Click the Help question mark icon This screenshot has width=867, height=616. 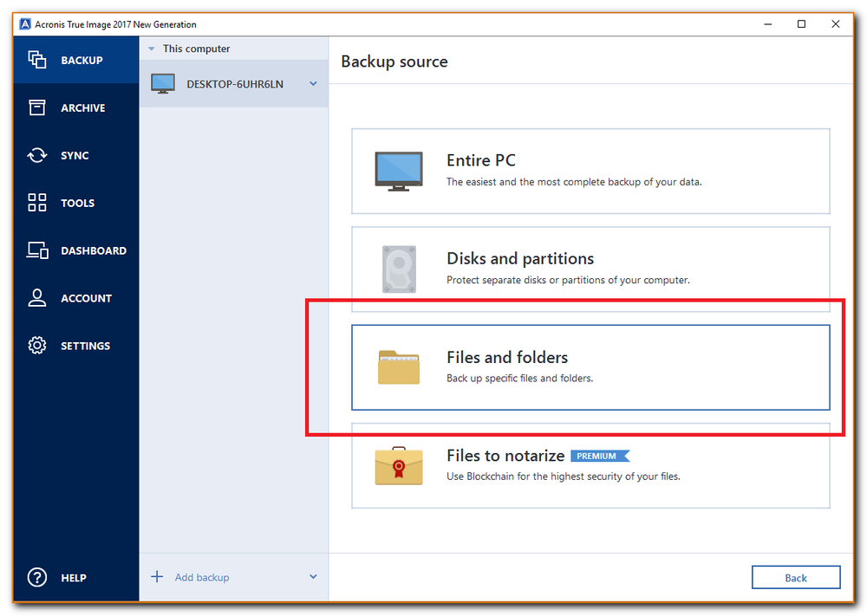[36, 577]
